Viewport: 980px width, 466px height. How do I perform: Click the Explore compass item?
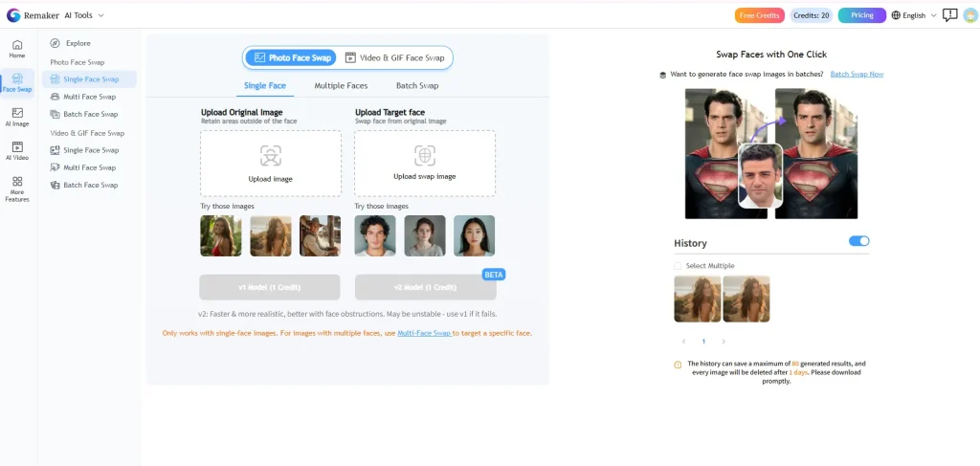click(x=71, y=43)
